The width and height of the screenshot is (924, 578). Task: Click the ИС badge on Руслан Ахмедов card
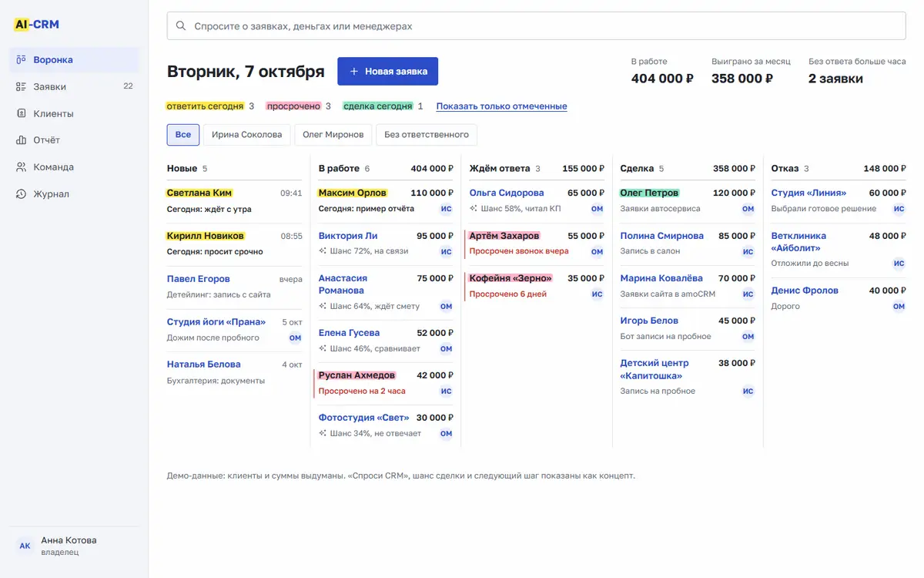tap(446, 391)
